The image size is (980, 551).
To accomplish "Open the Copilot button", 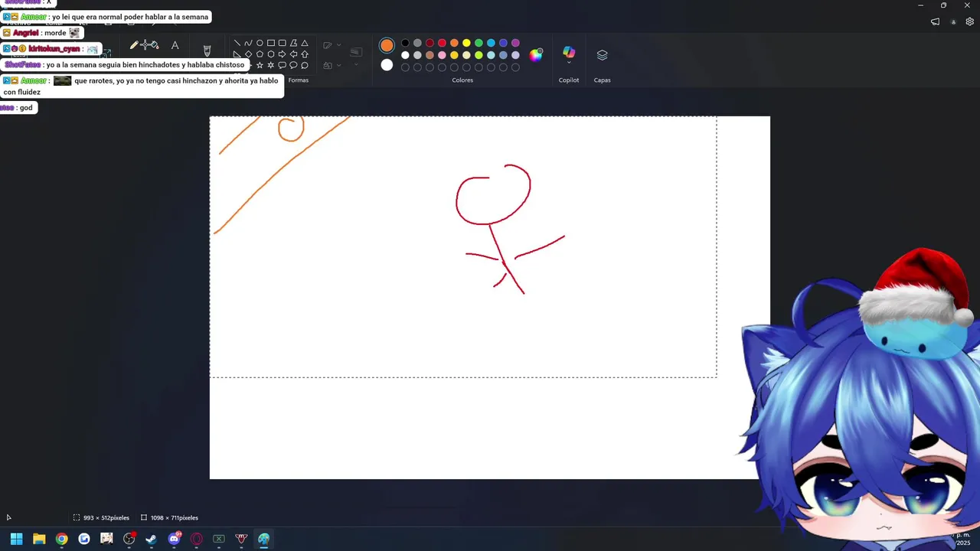I will (x=569, y=52).
